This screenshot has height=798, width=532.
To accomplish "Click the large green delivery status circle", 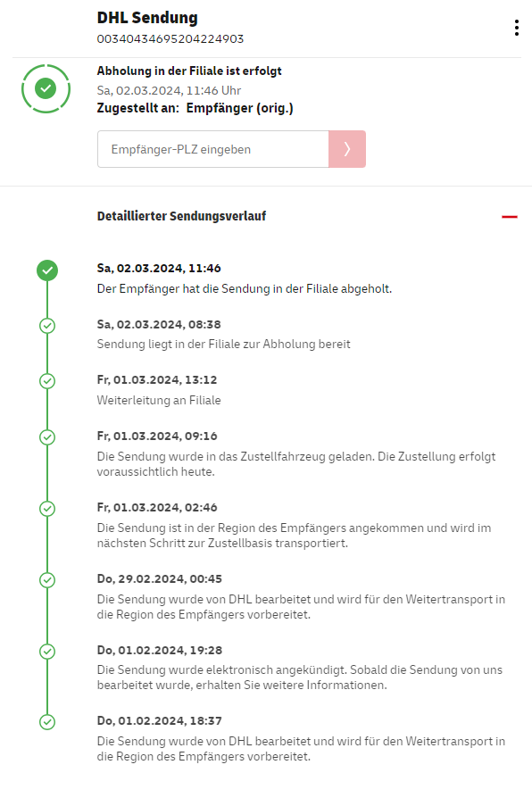I will pyautogui.click(x=46, y=88).
